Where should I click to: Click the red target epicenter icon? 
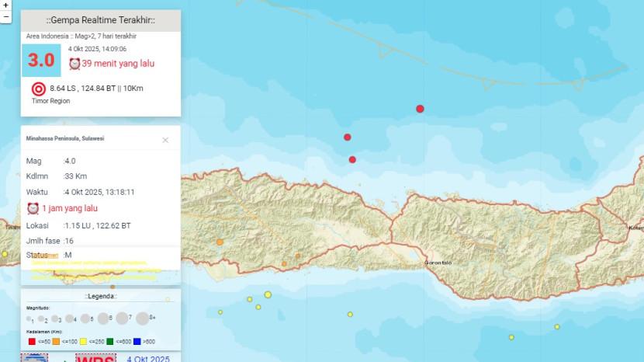38,89
